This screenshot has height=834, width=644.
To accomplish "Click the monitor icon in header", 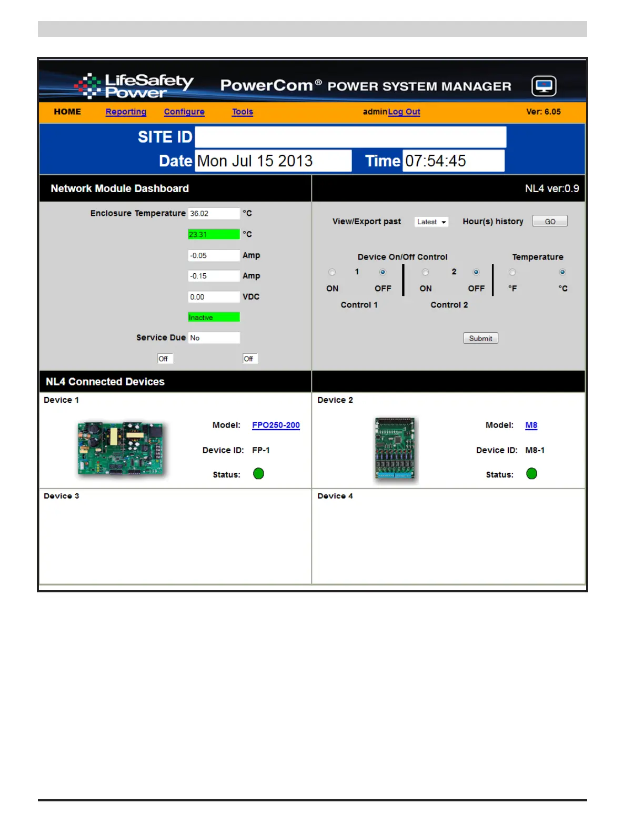I will click(x=544, y=86).
